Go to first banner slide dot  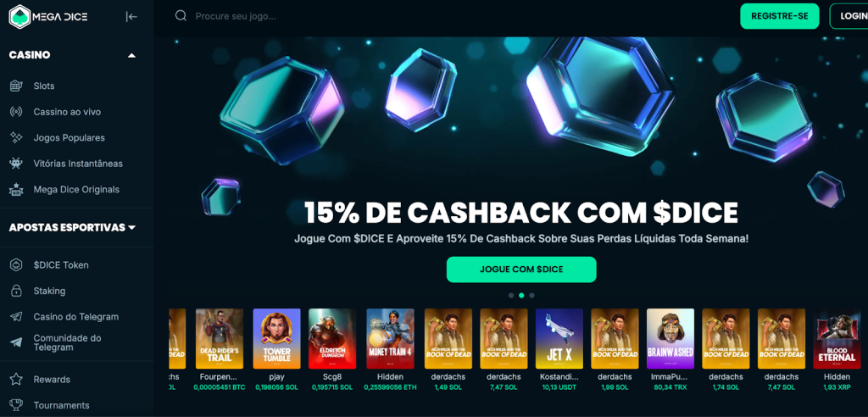click(511, 295)
